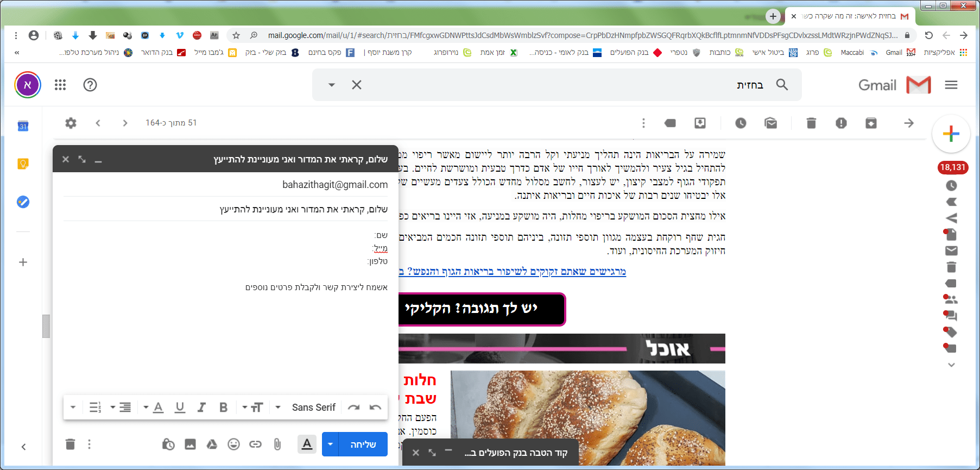Viewport: 980px width, 470px height.
Task: Open more send options arrow beside שליחה
Action: pyautogui.click(x=330, y=444)
